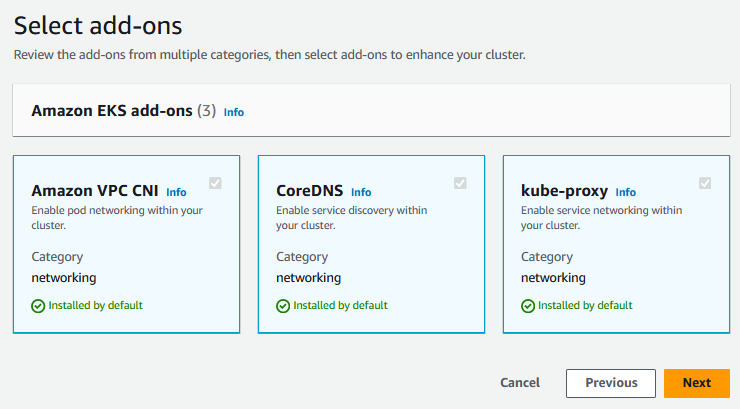Click 'Installed by default' text on kube-proxy card
This screenshot has height=409, width=740.
click(585, 305)
